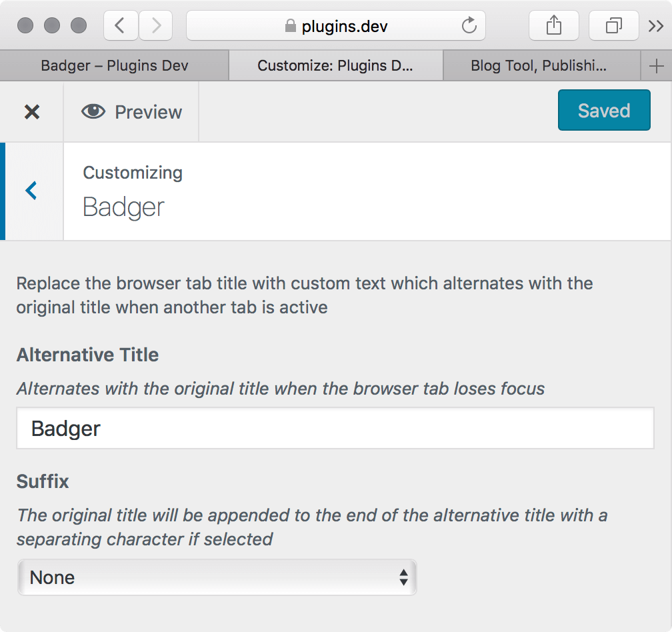Add a new tab with plus icon
Screen dimensions: 672x632
[656, 66]
